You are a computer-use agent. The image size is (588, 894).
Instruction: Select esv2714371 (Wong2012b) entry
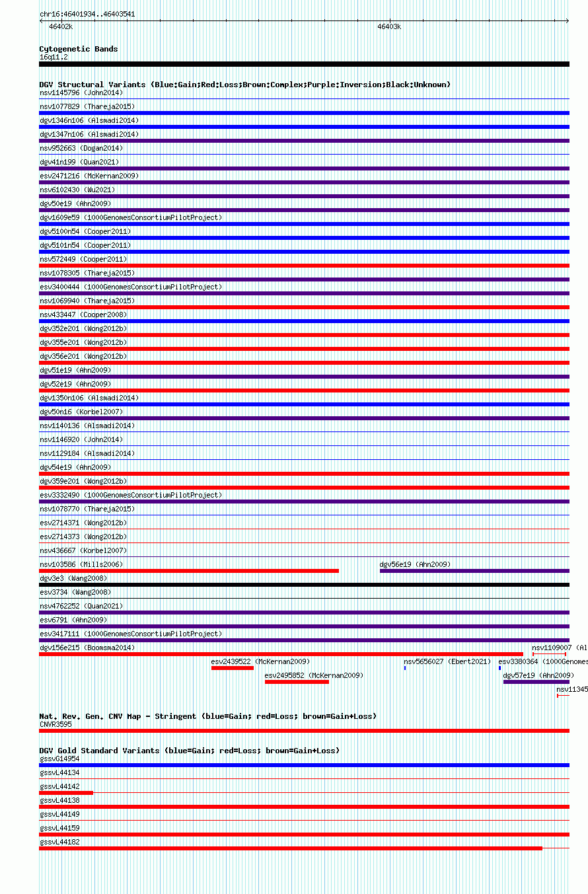(x=83, y=523)
